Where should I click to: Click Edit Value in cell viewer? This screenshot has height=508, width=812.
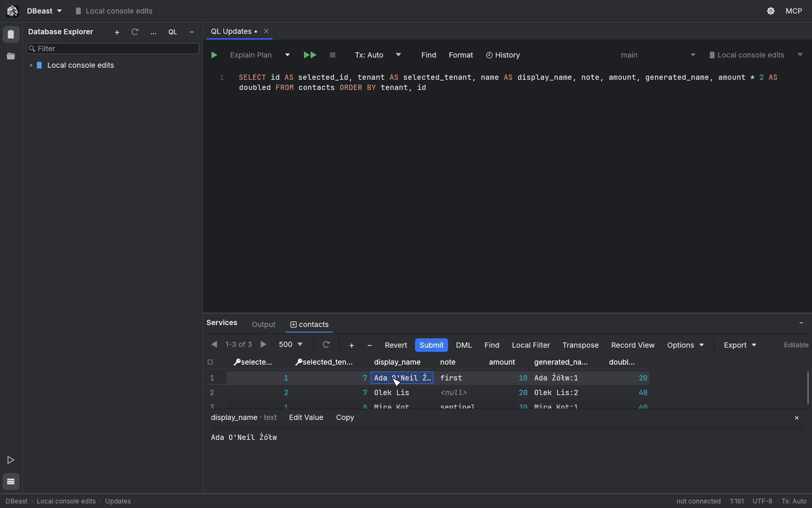coord(306,417)
